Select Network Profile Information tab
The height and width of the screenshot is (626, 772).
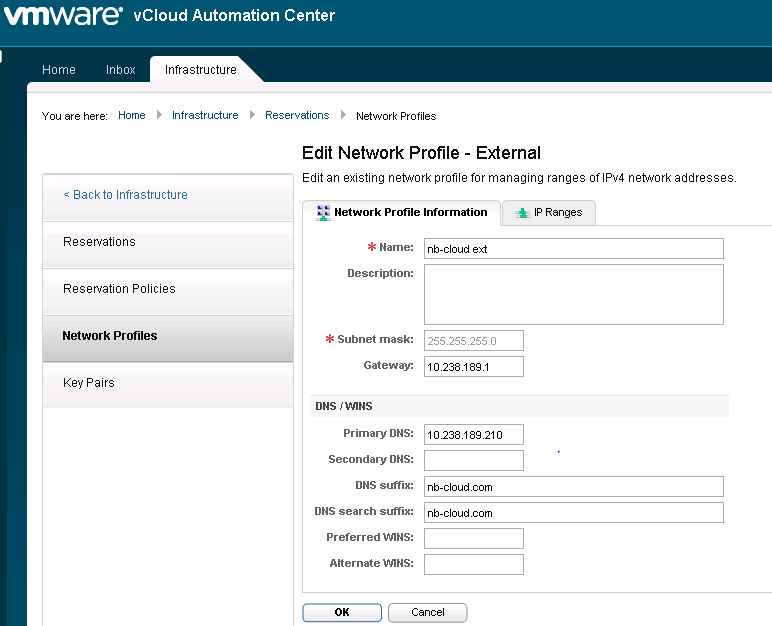click(402, 213)
